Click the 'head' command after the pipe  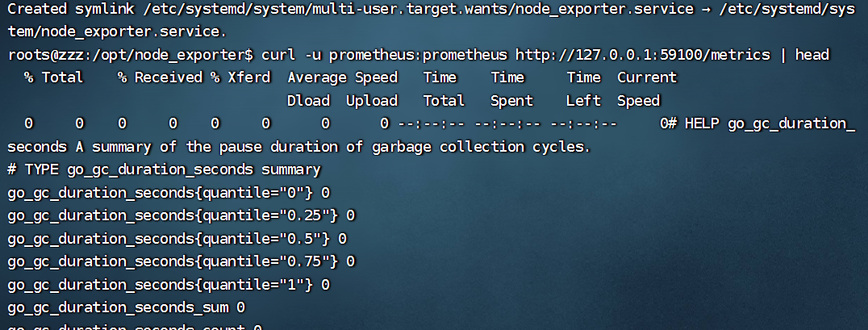point(812,55)
